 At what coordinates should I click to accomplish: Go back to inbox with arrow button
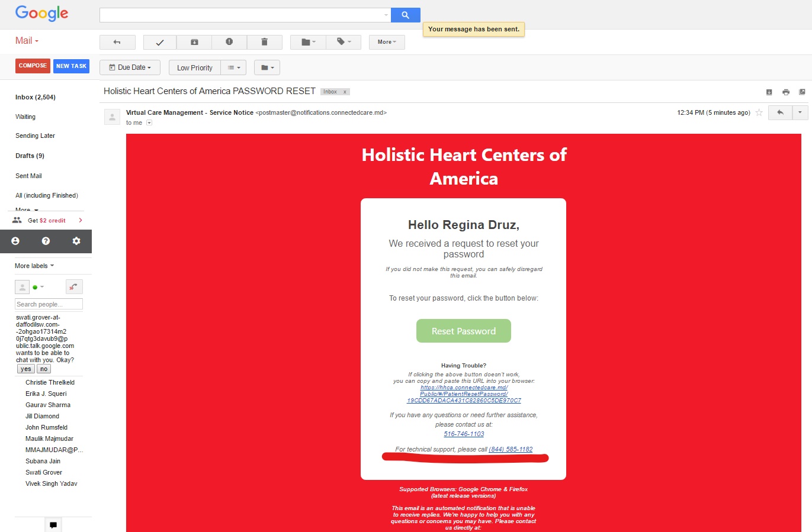point(117,42)
